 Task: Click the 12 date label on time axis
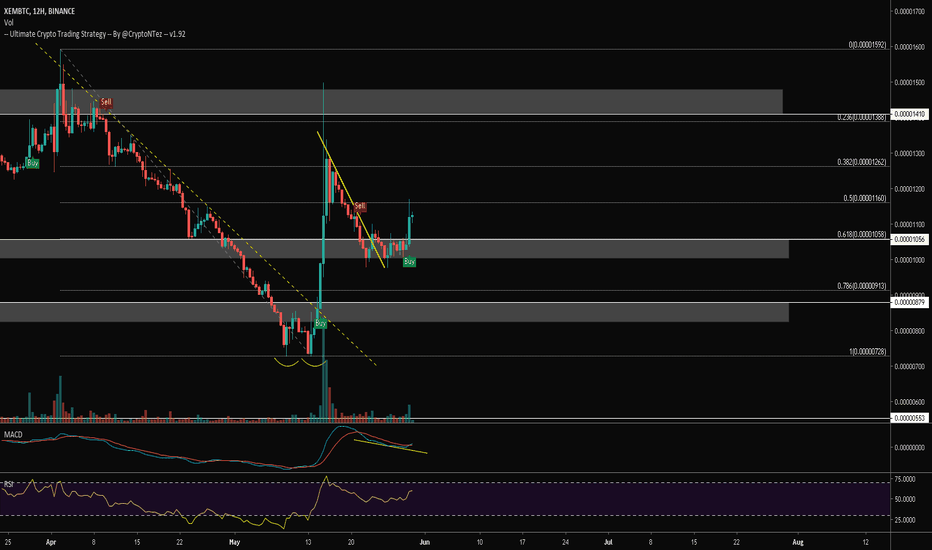pyautogui.click(x=865, y=542)
